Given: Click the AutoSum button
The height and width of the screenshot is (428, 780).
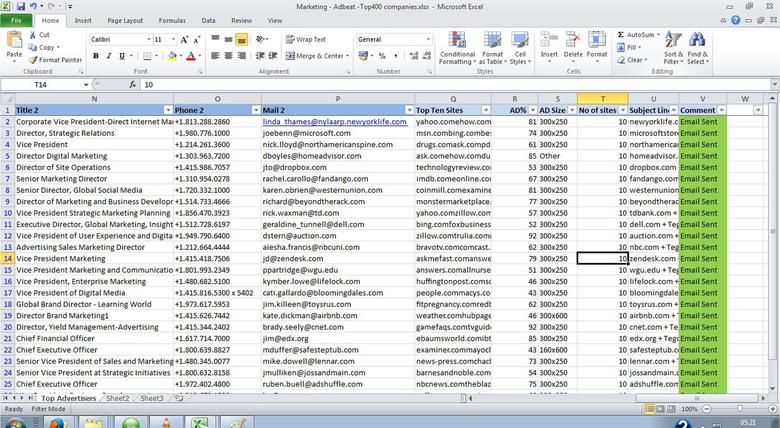Looking at the screenshot, I should click(637, 35).
